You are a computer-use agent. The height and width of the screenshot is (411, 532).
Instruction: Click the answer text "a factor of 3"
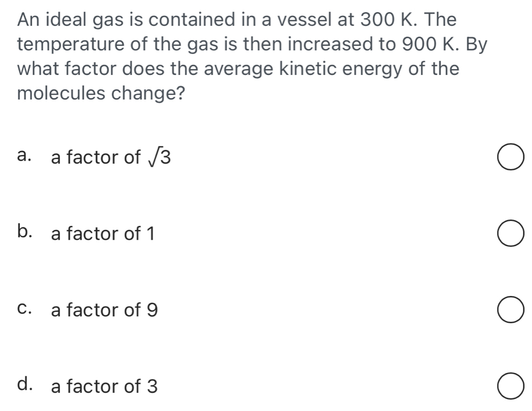pos(104,386)
